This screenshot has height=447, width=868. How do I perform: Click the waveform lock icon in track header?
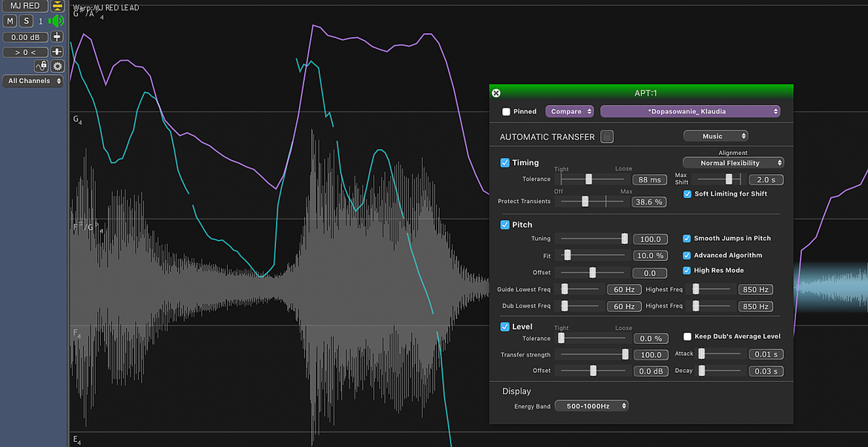pos(42,67)
